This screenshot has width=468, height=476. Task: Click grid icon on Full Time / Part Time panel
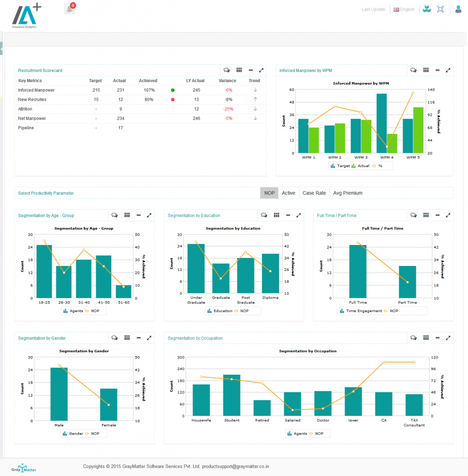426,215
